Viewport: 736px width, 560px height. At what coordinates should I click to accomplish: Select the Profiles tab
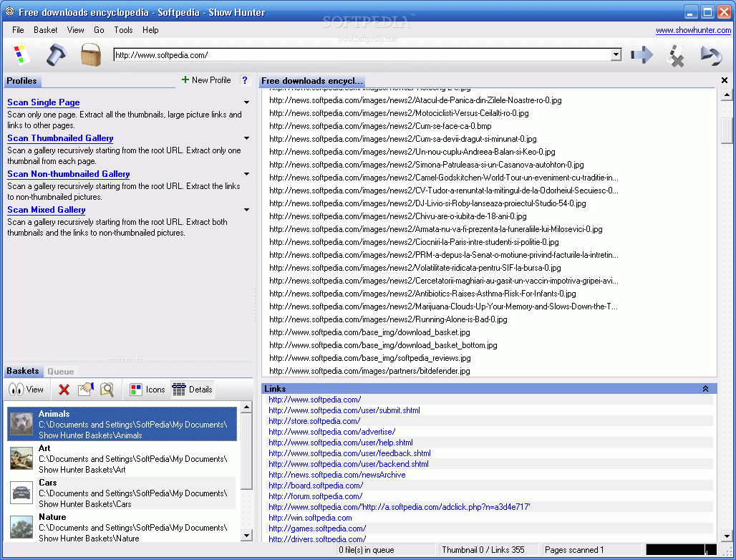(x=21, y=81)
